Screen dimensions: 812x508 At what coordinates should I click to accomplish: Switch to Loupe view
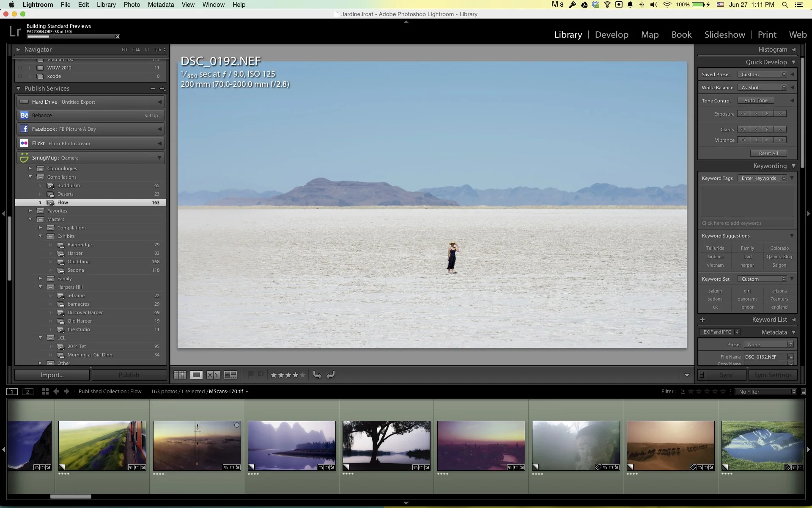(196, 375)
